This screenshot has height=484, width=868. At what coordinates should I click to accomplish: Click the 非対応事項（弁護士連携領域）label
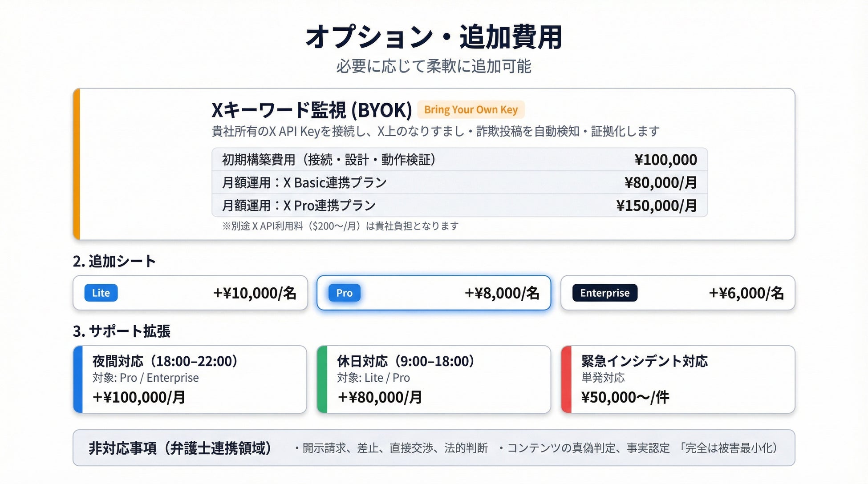[180, 448]
